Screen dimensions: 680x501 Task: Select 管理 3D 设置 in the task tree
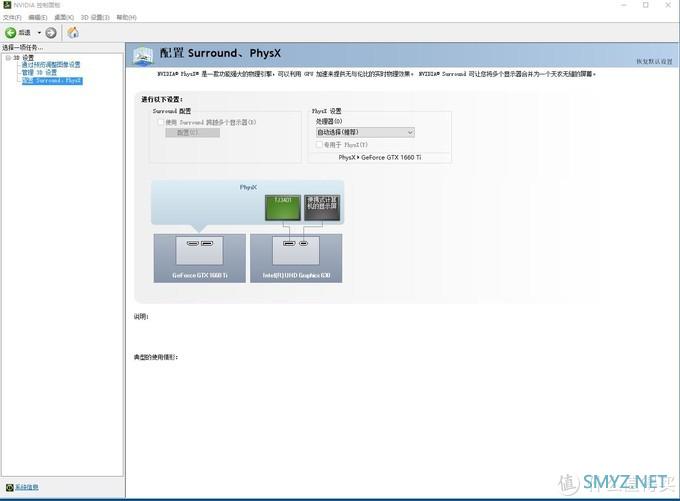(39, 72)
